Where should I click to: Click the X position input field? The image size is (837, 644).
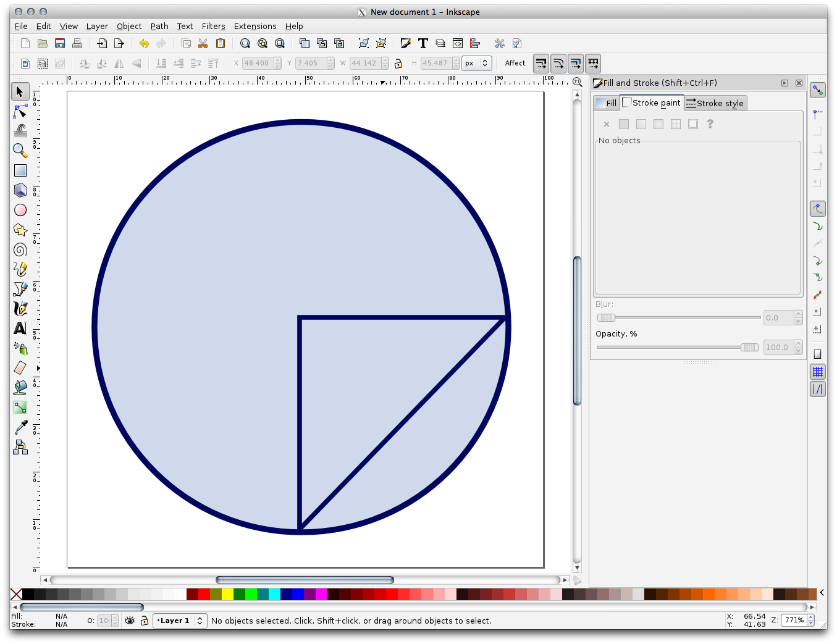coord(257,63)
